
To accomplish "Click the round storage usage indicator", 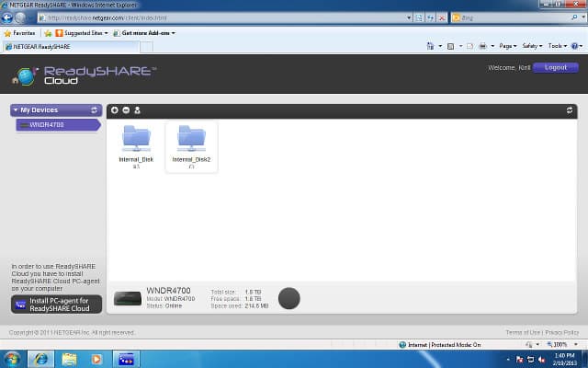I will click(x=289, y=298).
